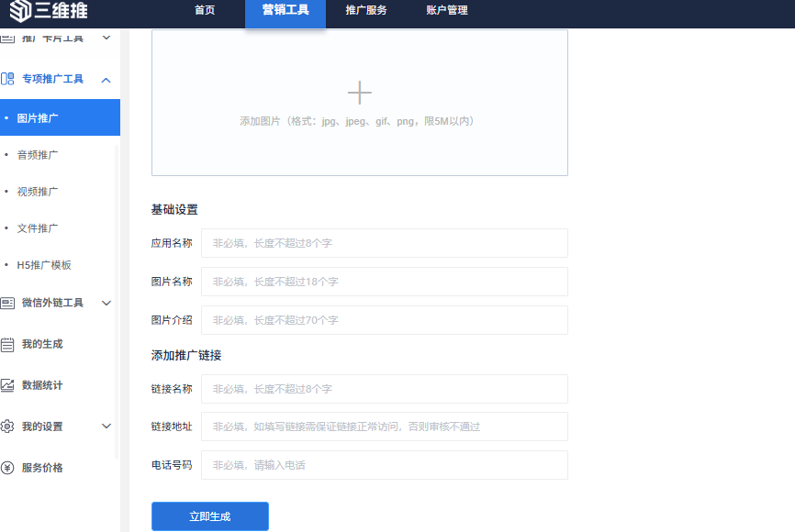This screenshot has height=532, width=795.
Task: Click the 三维推 logo icon
Action: [x=20, y=11]
